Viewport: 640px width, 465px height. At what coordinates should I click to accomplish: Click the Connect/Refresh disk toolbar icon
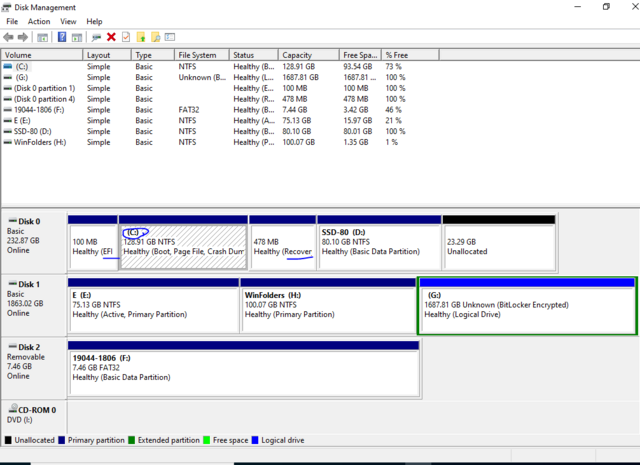(x=95, y=37)
